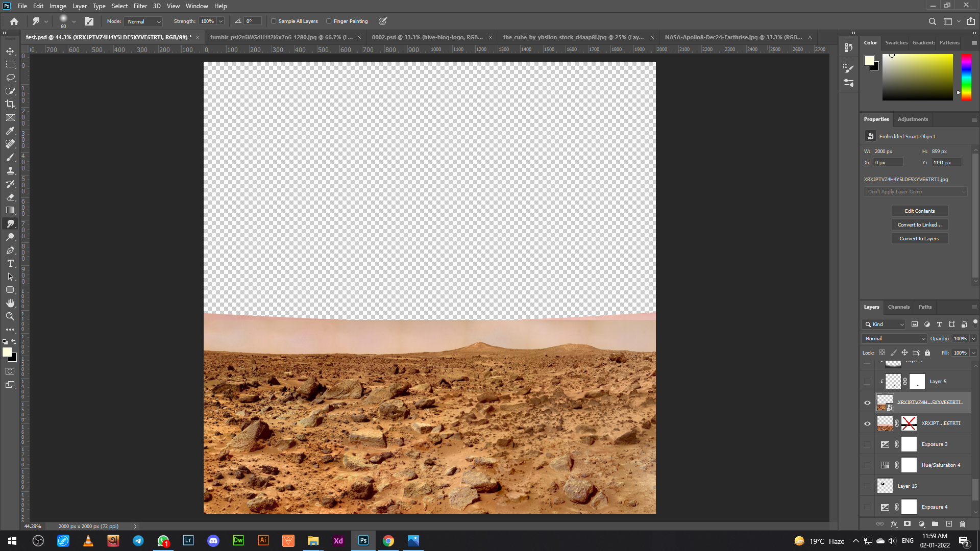Click the foreground color swatch in toolbar

pyautogui.click(x=7, y=352)
